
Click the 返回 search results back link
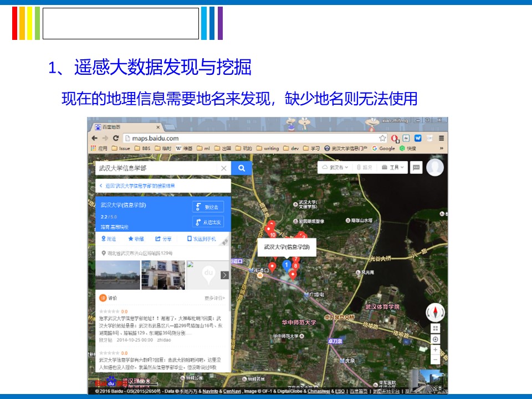(137, 186)
